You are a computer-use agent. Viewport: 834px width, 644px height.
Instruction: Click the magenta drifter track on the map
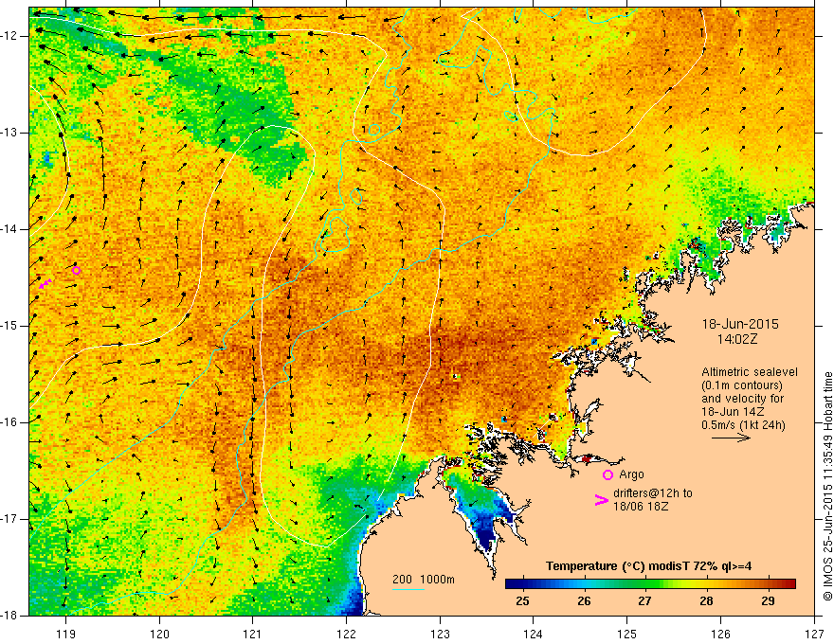pyautogui.click(x=45, y=283)
